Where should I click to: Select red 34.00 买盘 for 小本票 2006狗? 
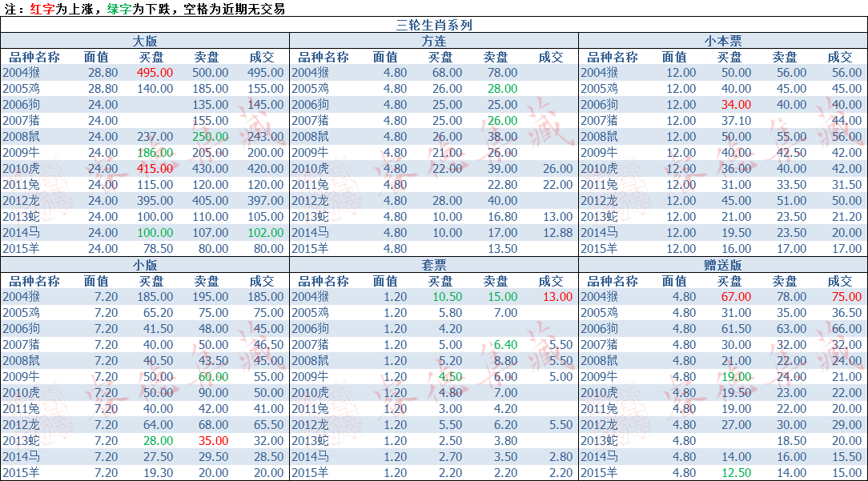736,104
